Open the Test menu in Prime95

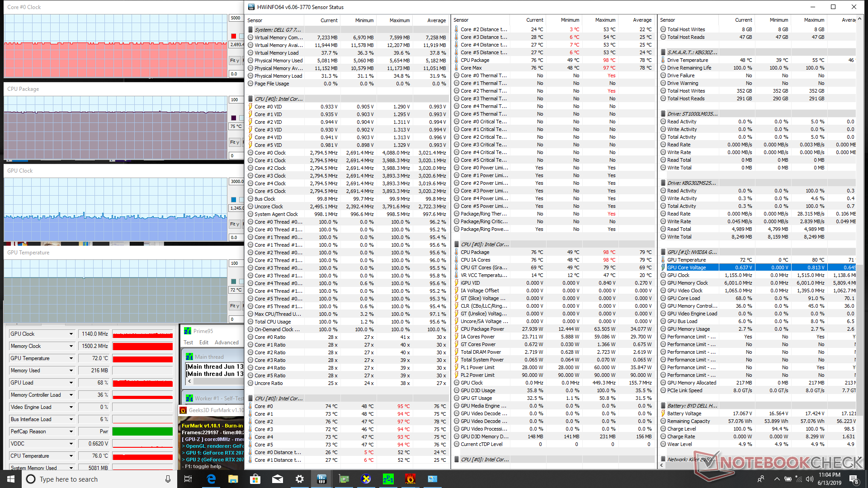click(x=188, y=343)
